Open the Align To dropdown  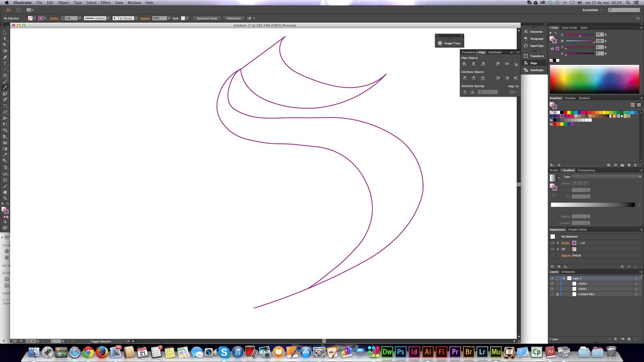pyautogui.click(x=512, y=92)
